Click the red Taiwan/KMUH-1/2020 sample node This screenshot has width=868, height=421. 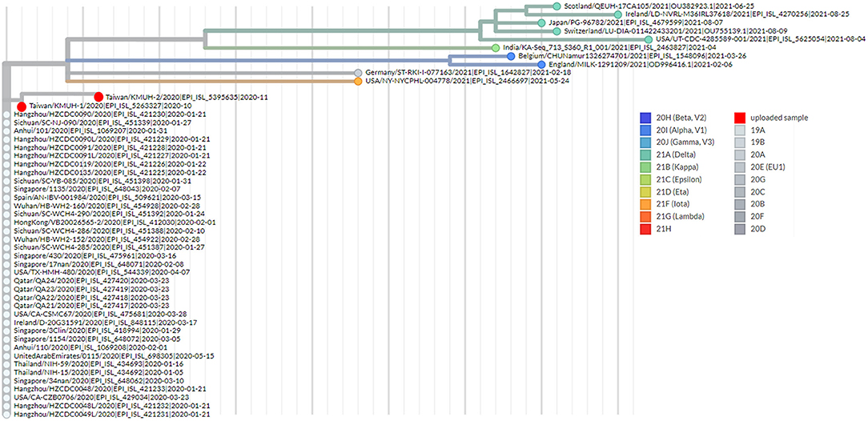[x=22, y=106]
